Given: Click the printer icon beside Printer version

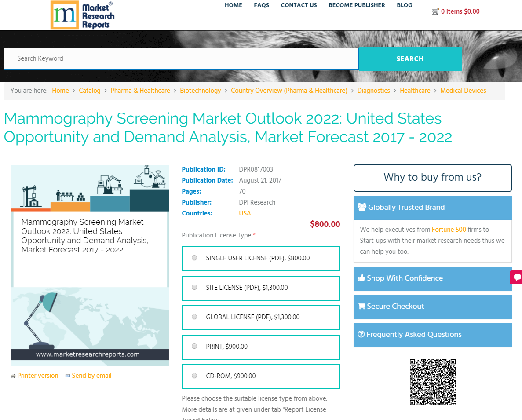Looking at the screenshot, I should point(13,376).
